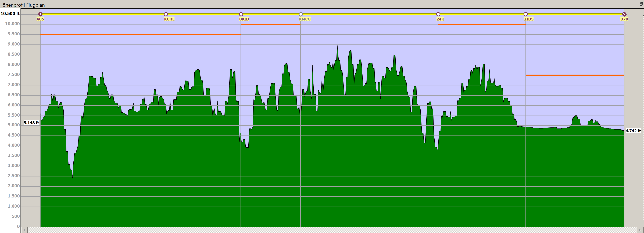Viewport: 644px width, 233px height.
Task: Click the scrollbar right arrow
Action: (640, 230)
